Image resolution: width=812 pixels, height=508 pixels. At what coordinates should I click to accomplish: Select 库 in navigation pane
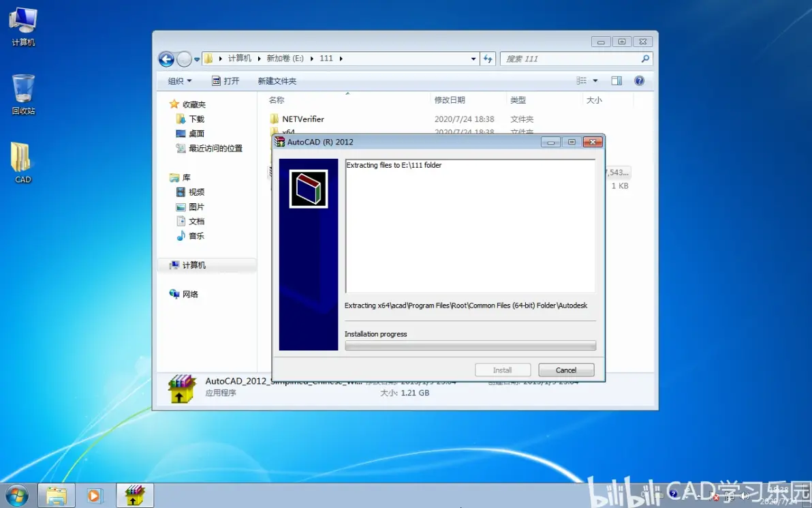coord(186,177)
